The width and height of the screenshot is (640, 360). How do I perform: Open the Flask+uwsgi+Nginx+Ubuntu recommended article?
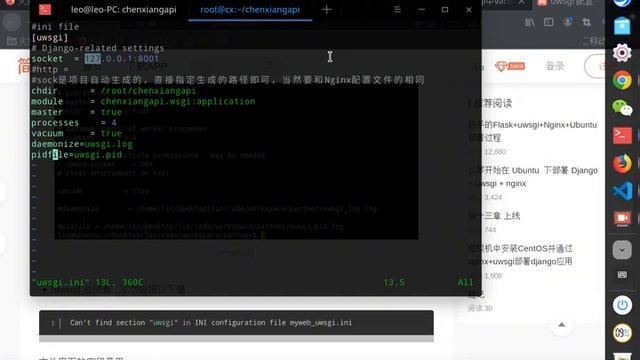532,131
